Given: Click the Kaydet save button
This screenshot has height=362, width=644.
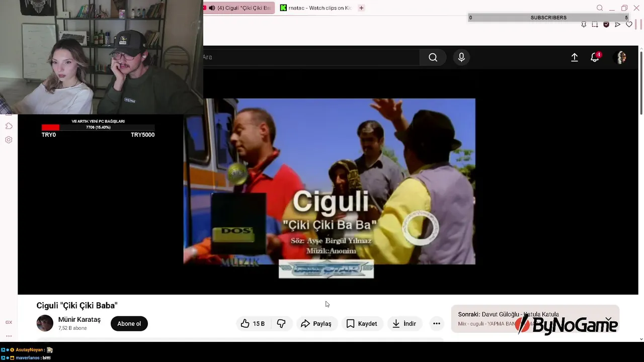Looking at the screenshot, I should click(x=362, y=324).
